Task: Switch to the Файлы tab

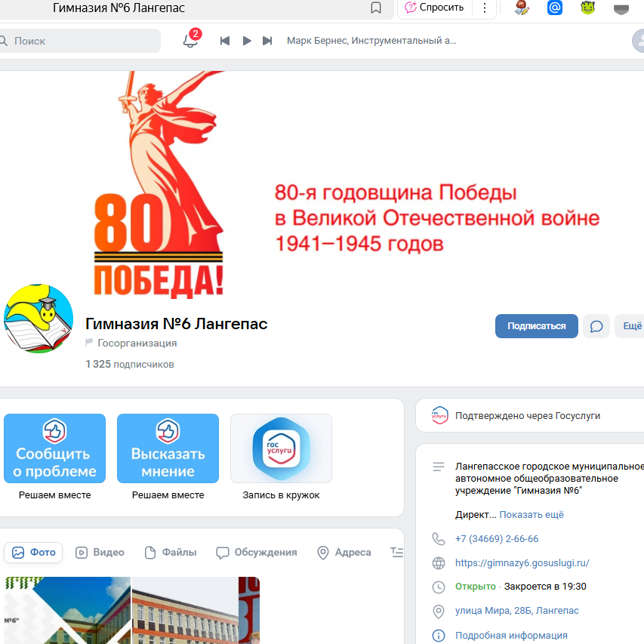Action: 171,553
